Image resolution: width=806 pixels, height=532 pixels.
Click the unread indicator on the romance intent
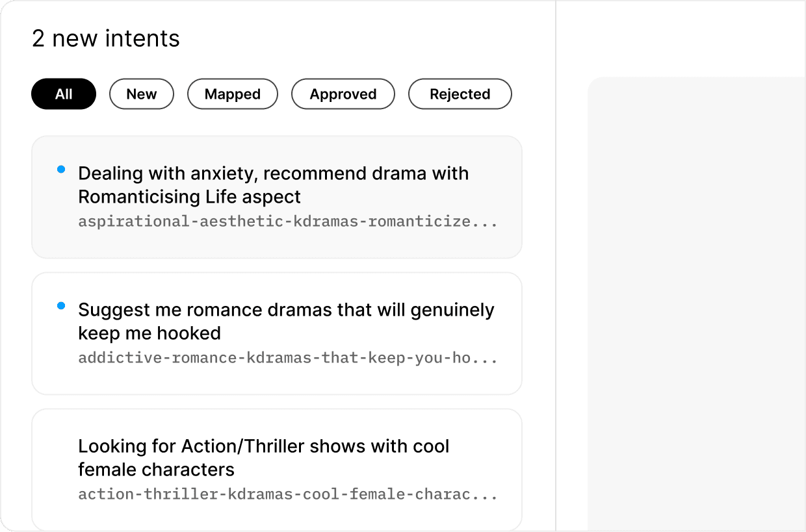tap(61, 305)
